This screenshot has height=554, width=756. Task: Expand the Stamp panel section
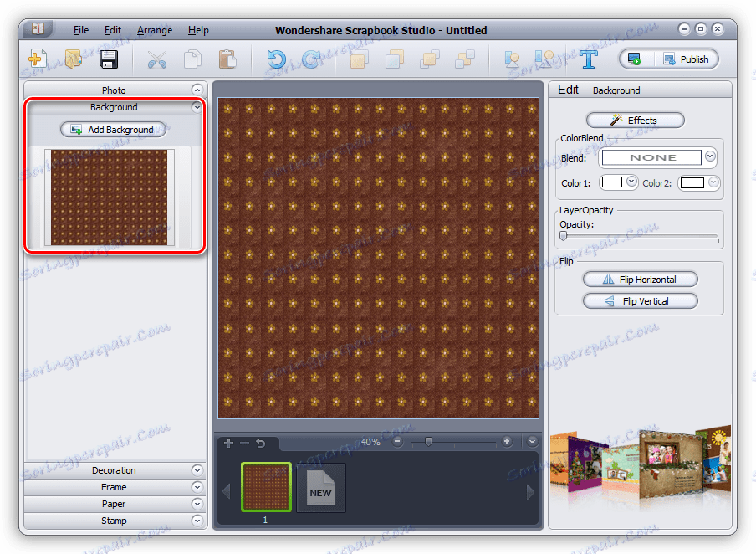tap(197, 521)
